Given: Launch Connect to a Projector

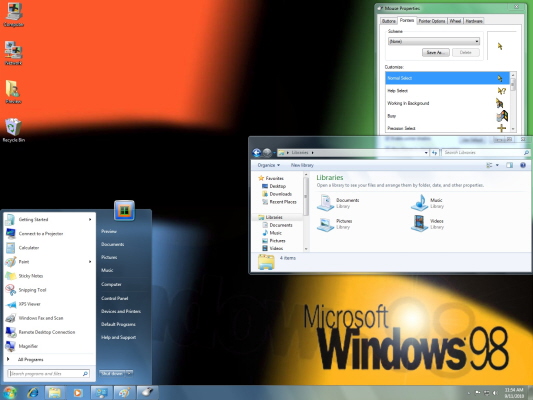Looking at the screenshot, I should (x=49, y=233).
